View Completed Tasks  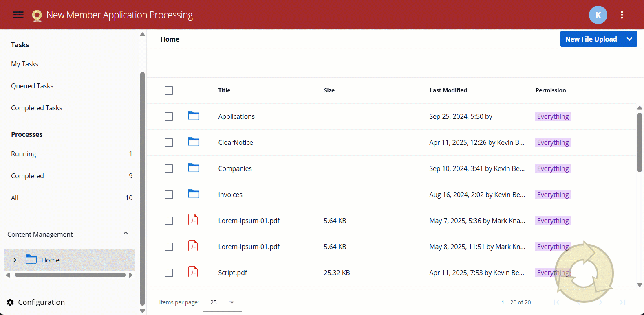coord(37,108)
